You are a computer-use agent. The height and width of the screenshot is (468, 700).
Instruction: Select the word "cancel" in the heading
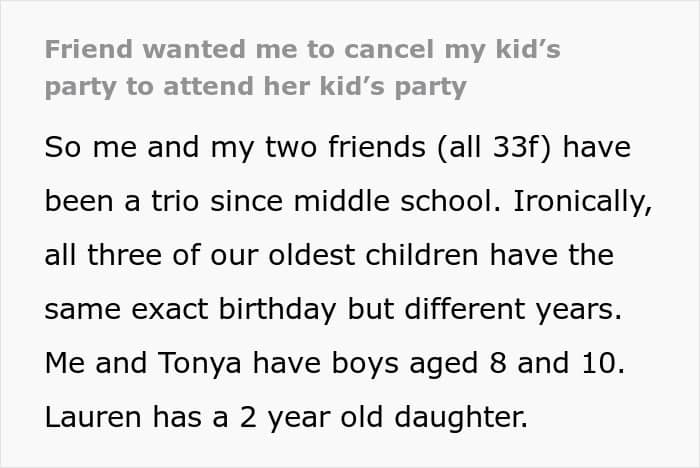pyautogui.click(x=389, y=49)
